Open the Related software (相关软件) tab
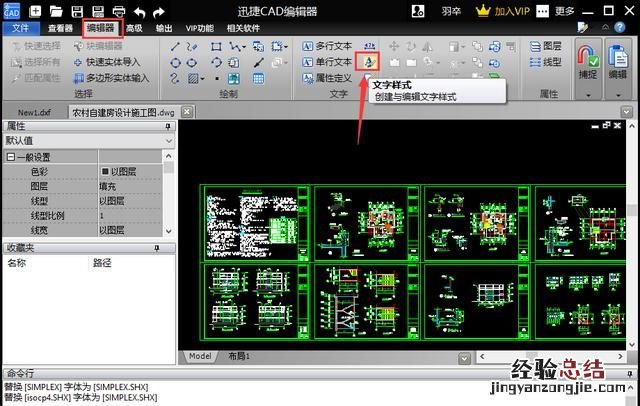The image size is (640, 406). click(x=243, y=28)
